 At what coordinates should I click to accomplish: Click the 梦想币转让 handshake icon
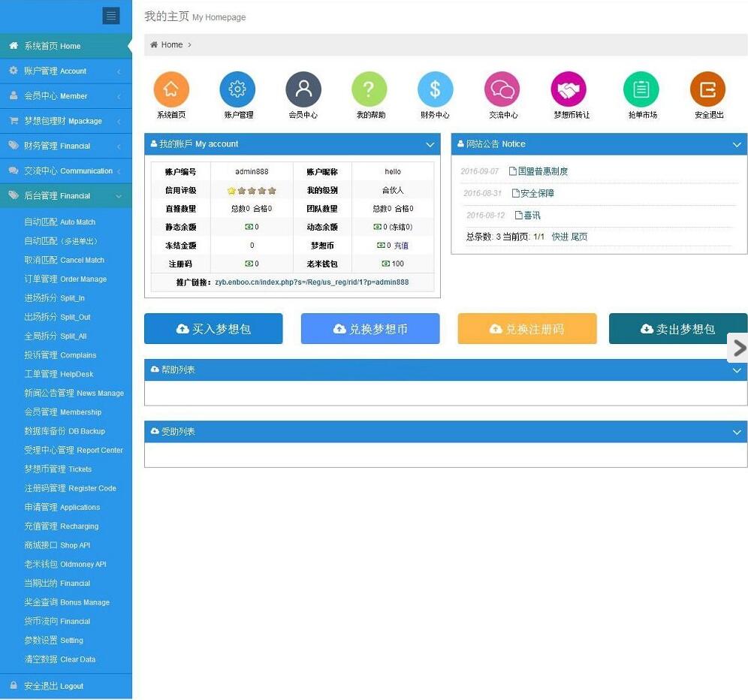point(569,90)
